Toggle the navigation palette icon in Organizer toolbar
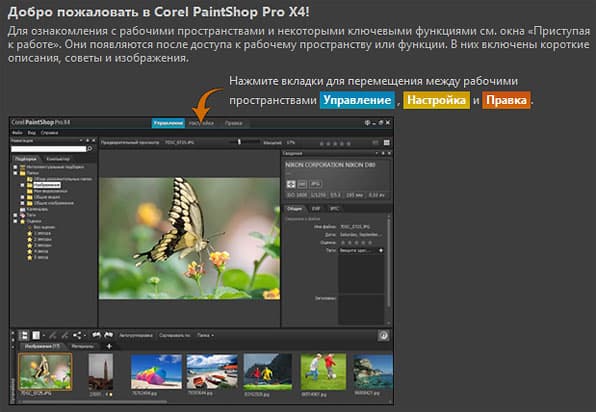The height and width of the screenshot is (412, 596). pos(24,335)
